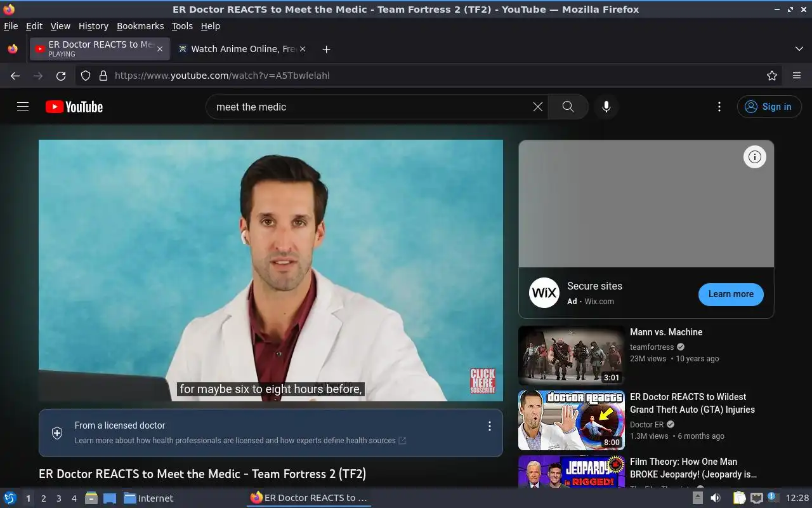Open the File menu
The width and height of the screenshot is (812, 508).
coord(11,26)
